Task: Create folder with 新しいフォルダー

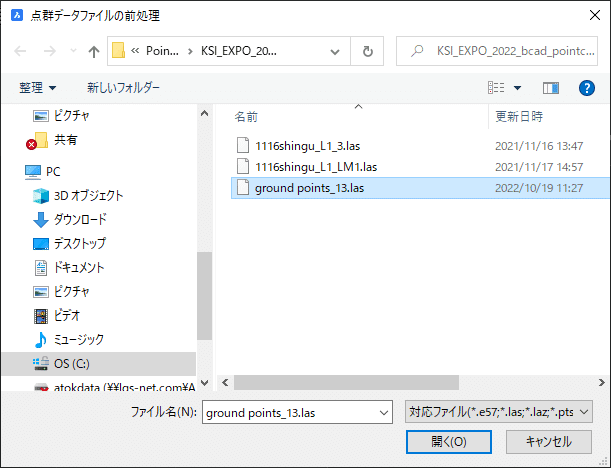Action: pyautogui.click(x=123, y=88)
